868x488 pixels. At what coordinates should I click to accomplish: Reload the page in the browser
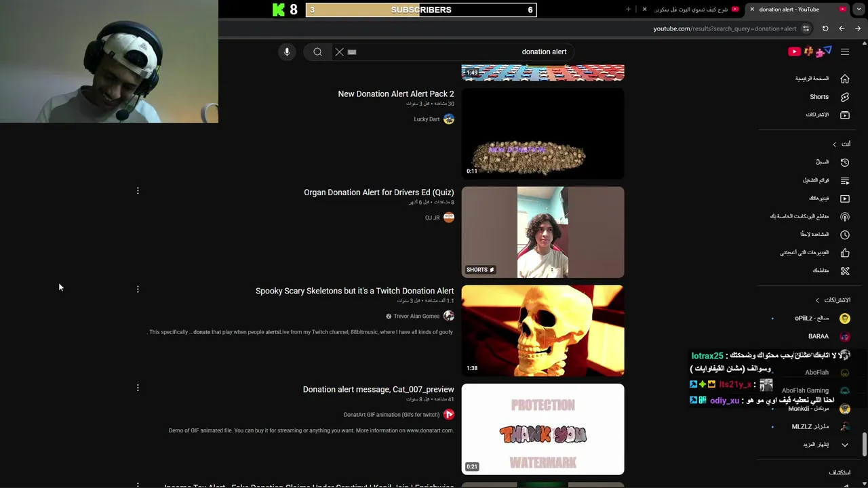(x=825, y=28)
